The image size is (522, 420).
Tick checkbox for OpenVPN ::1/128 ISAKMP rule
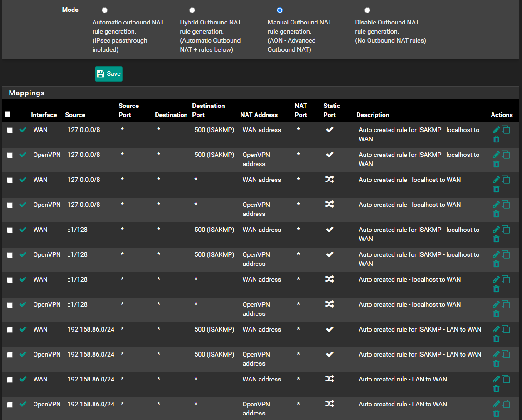[10, 255]
